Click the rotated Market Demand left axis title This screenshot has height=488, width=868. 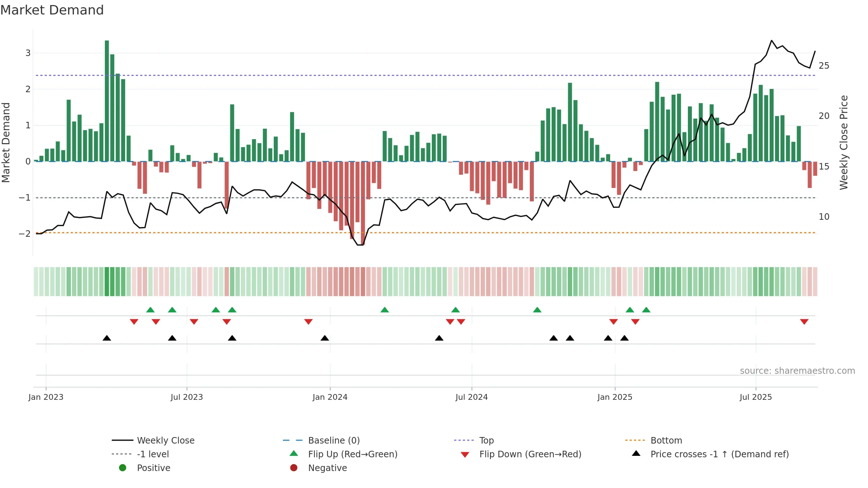pyautogui.click(x=6, y=142)
